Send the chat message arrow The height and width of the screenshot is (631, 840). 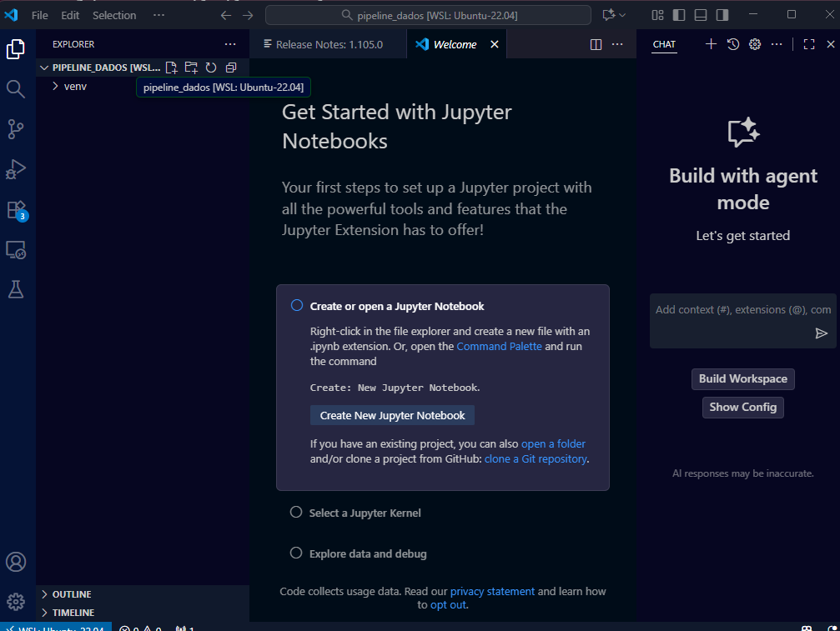pos(822,333)
